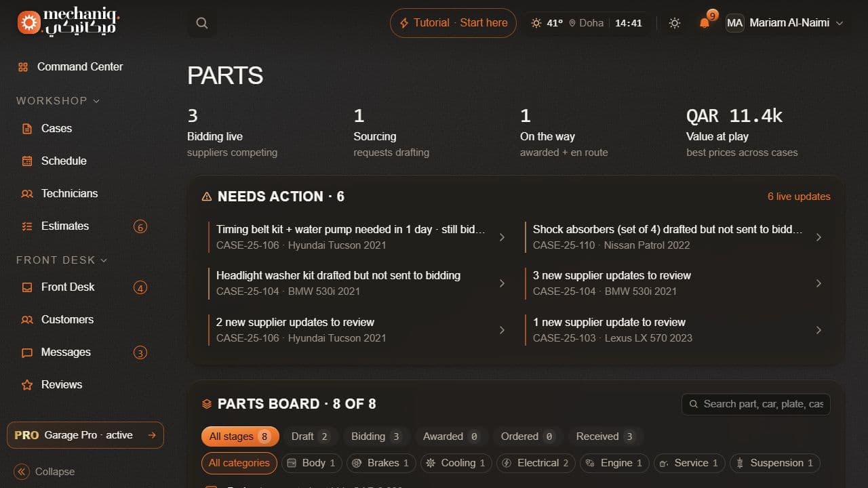Collapse the sidebar
Viewport: 868px width, 488px height.
tap(45, 472)
